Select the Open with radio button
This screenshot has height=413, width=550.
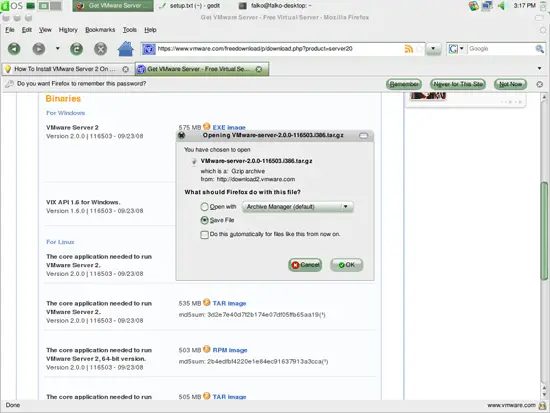tap(204, 207)
